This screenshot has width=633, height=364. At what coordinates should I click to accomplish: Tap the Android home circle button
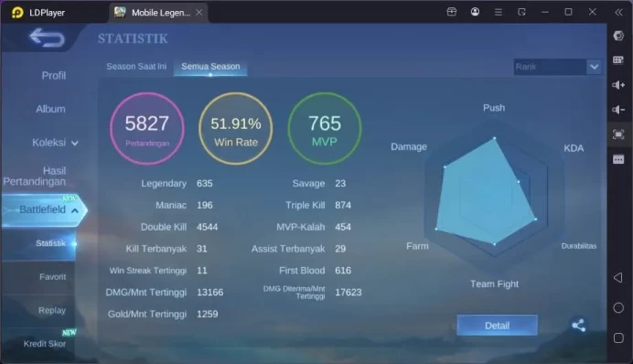[x=618, y=308]
